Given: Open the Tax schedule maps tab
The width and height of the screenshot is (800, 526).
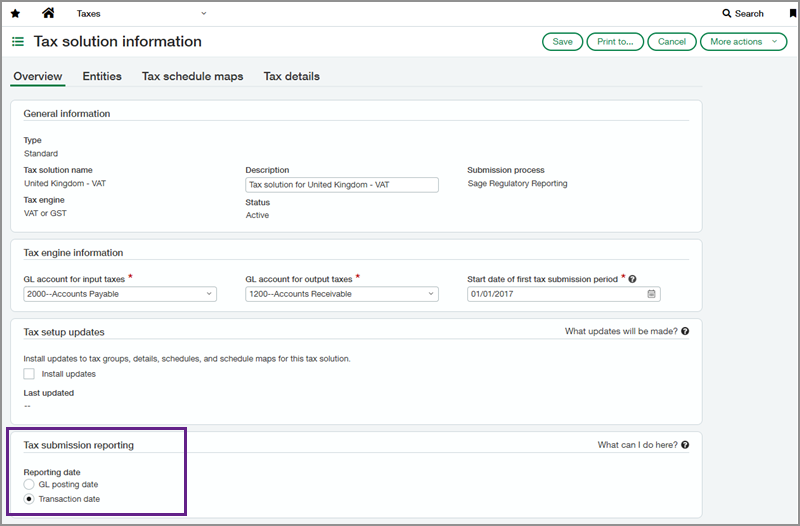Looking at the screenshot, I should click(x=192, y=77).
